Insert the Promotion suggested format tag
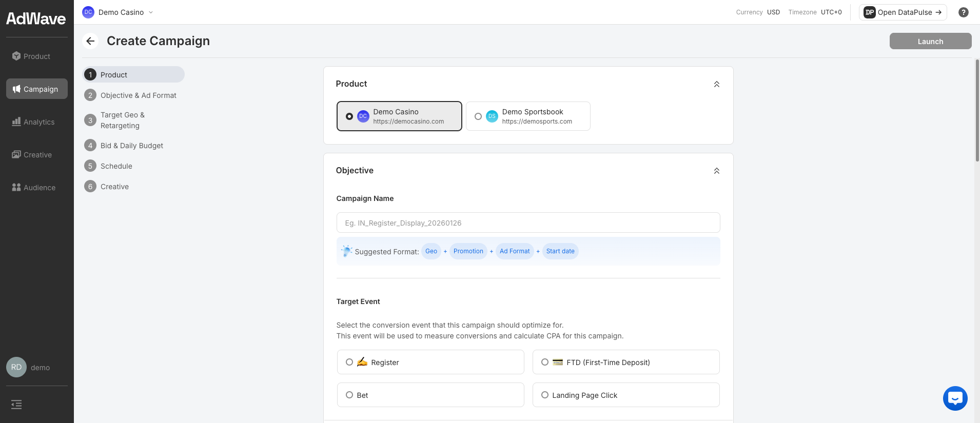 pos(468,251)
